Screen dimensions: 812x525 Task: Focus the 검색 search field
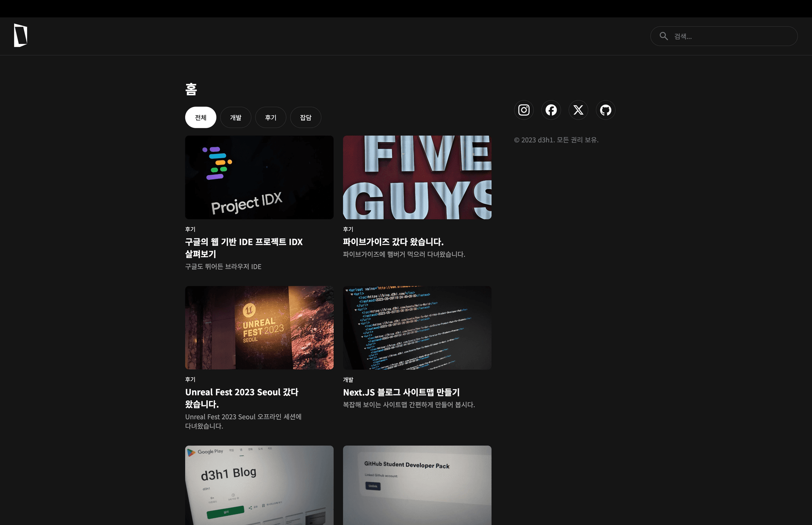724,36
